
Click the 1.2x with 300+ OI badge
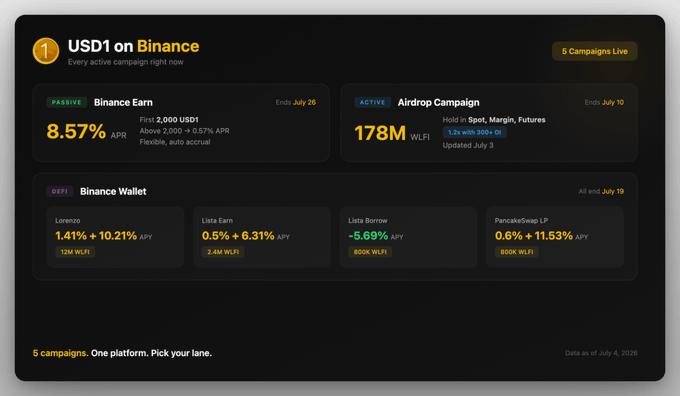pyautogui.click(x=474, y=132)
